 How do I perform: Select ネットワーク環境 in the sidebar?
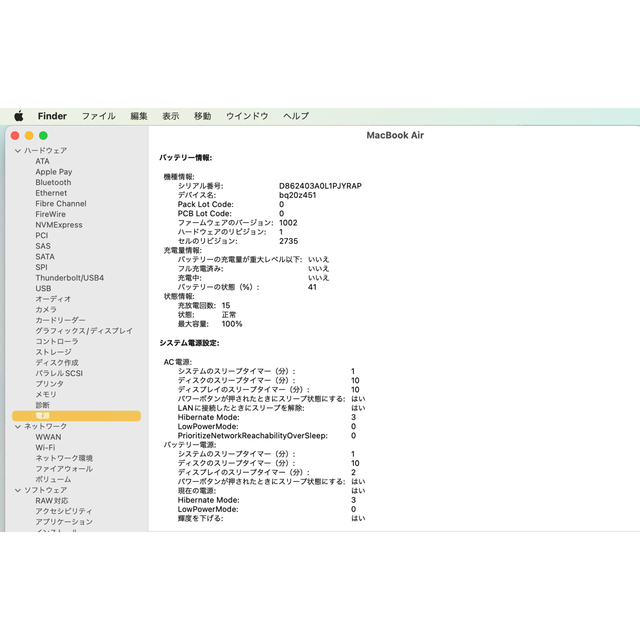[x=64, y=458]
